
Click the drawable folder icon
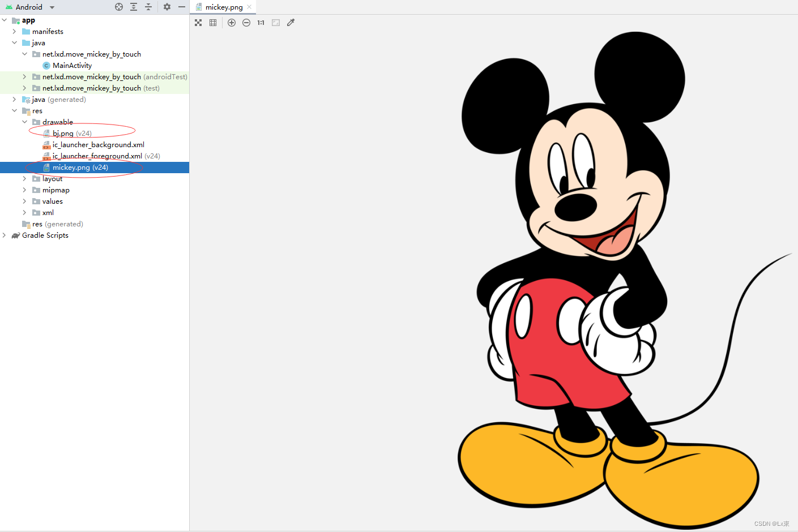pyautogui.click(x=36, y=122)
